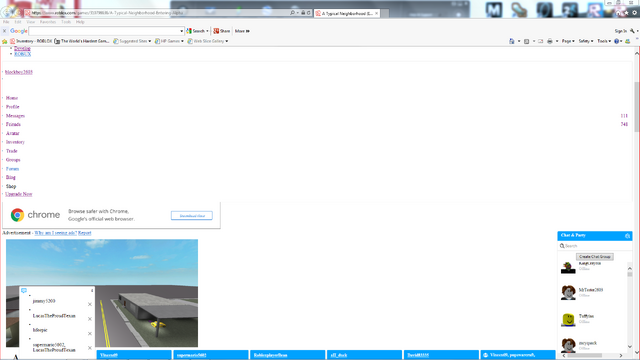Image resolution: width=640 pixels, height=360 pixels.
Task: Click the desktop Roblox R icon
Action: [595, 9]
